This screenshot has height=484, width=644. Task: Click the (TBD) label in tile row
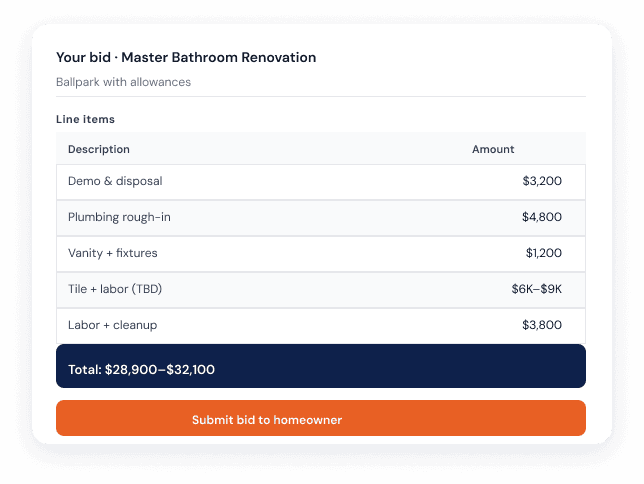[x=147, y=289]
